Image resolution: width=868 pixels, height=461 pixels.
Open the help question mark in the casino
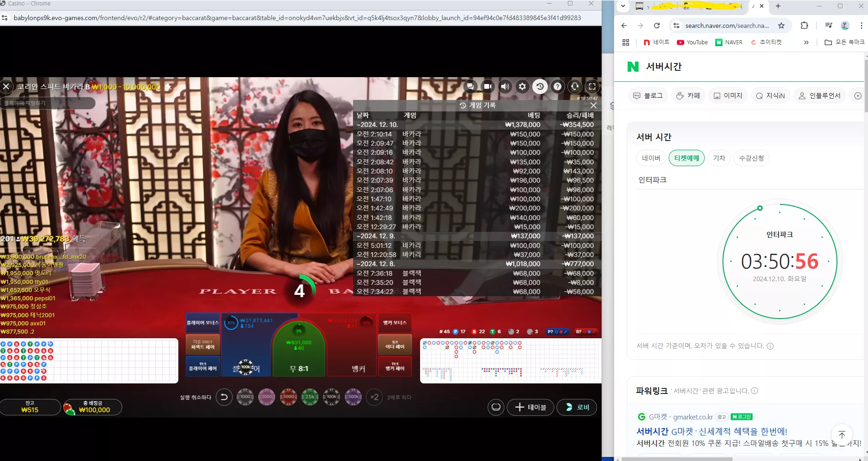[x=557, y=86]
